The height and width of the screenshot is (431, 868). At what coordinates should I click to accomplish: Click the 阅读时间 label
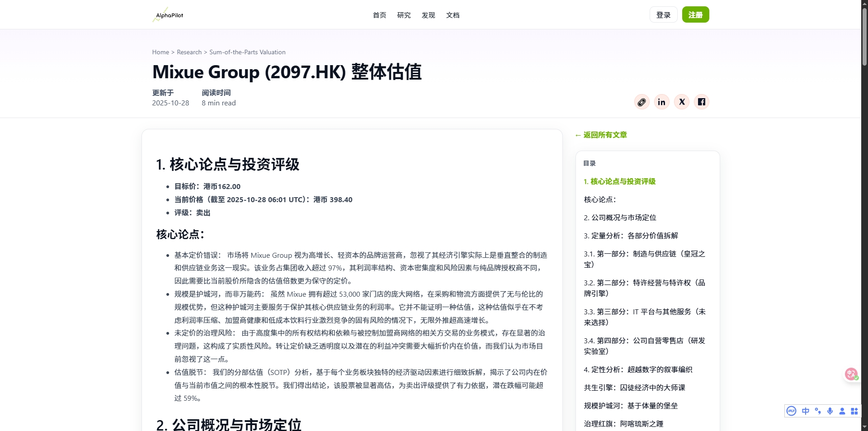(216, 93)
